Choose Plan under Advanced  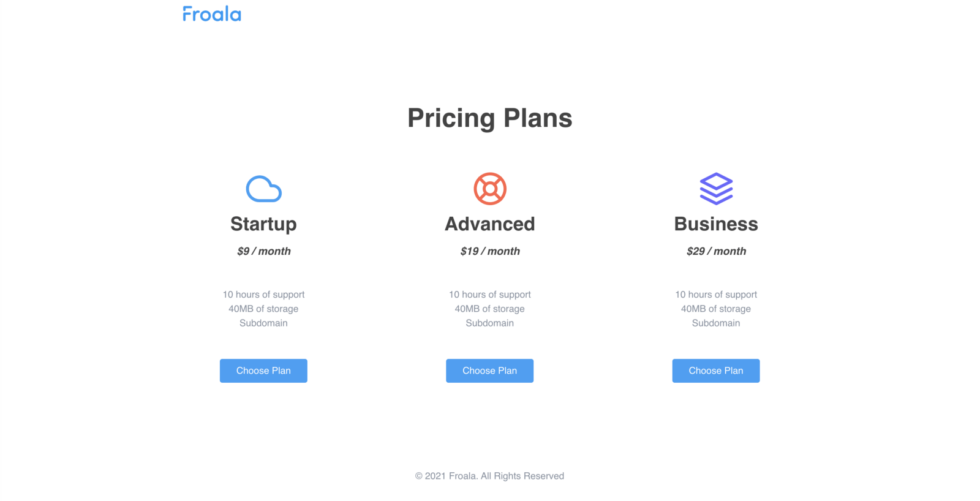coord(490,371)
